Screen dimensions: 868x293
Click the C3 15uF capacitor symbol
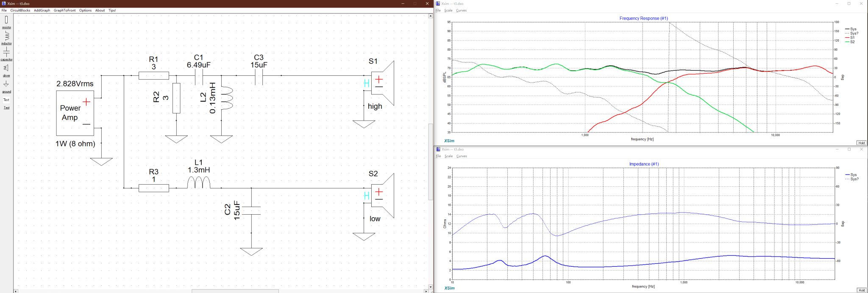(259, 76)
